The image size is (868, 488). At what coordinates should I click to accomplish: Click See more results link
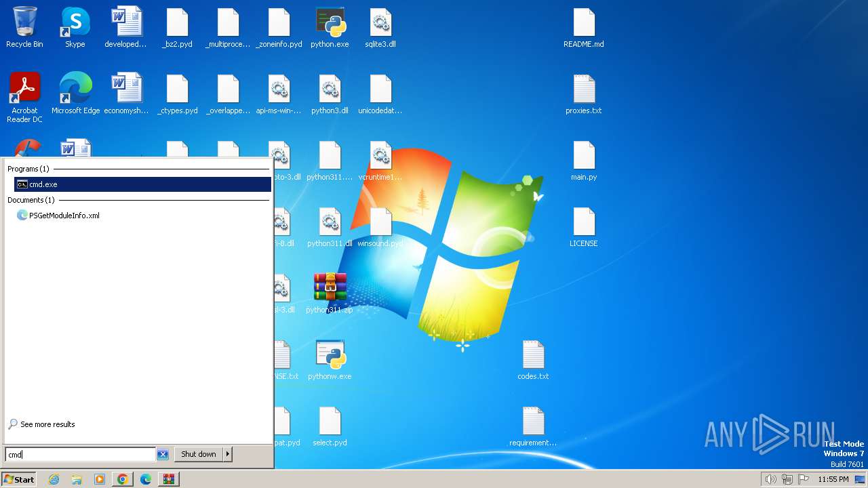(41, 424)
